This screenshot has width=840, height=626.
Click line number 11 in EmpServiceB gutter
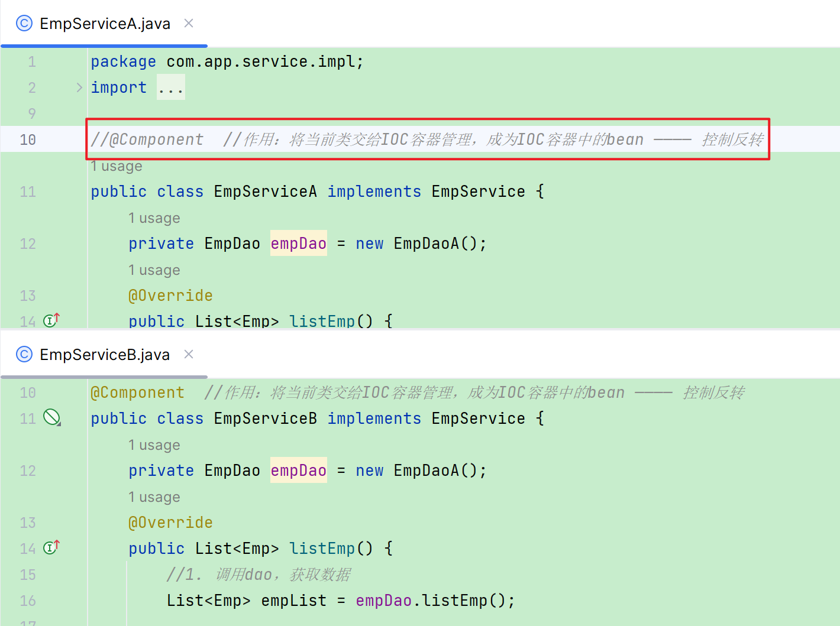click(x=28, y=419)
